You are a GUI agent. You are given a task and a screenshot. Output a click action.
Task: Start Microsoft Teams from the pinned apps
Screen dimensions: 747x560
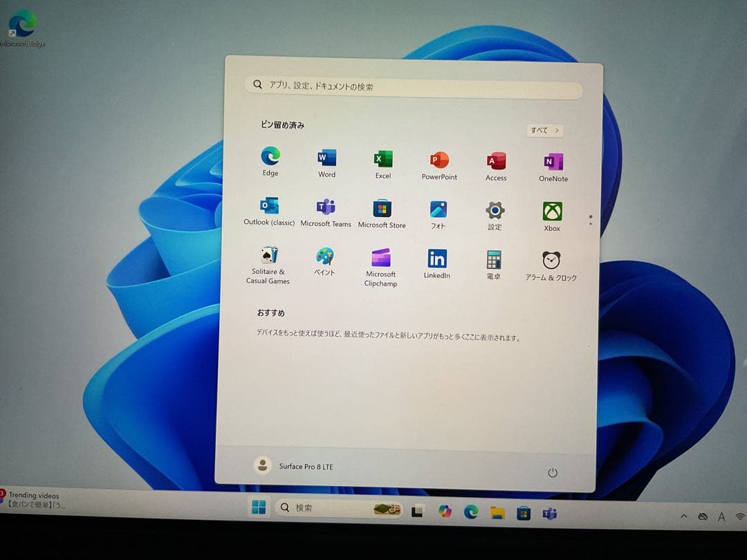click(x=326, y=207)
